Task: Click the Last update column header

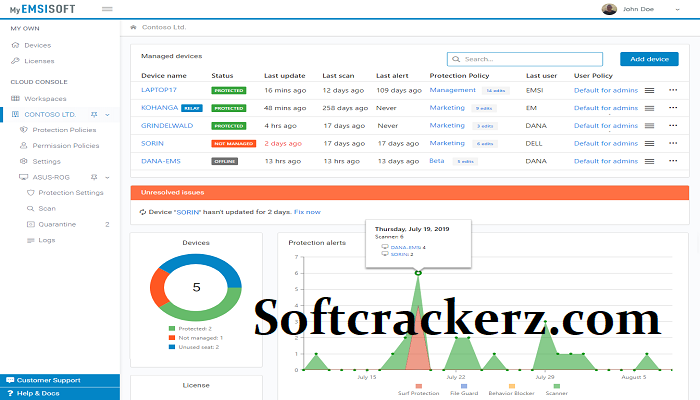Action: 284,75
